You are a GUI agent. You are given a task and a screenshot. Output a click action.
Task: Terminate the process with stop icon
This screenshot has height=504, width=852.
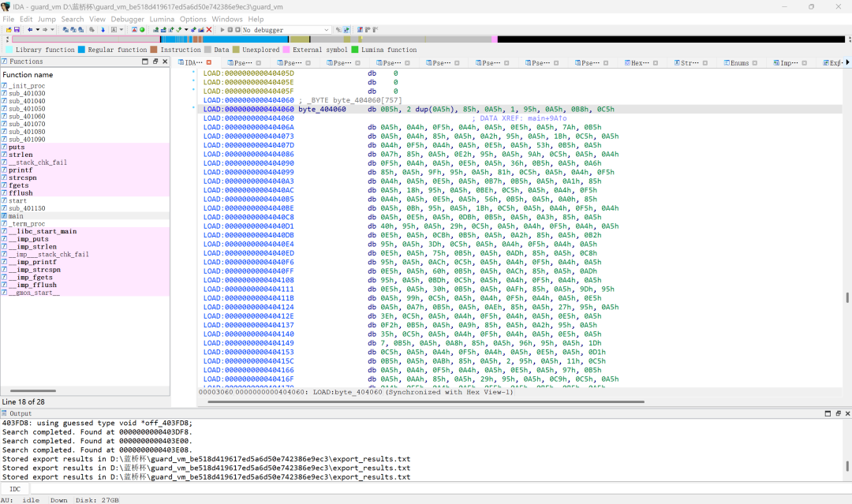237,29
